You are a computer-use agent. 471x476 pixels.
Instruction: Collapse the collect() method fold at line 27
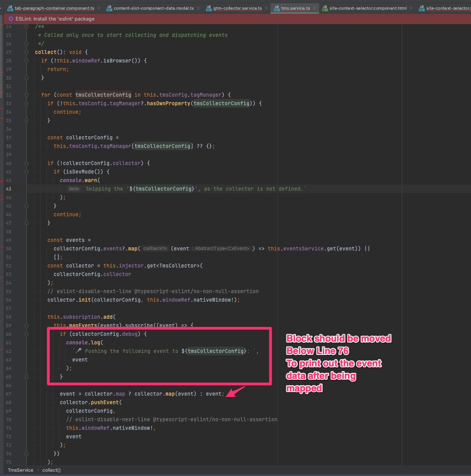click(x=26, y=52)
